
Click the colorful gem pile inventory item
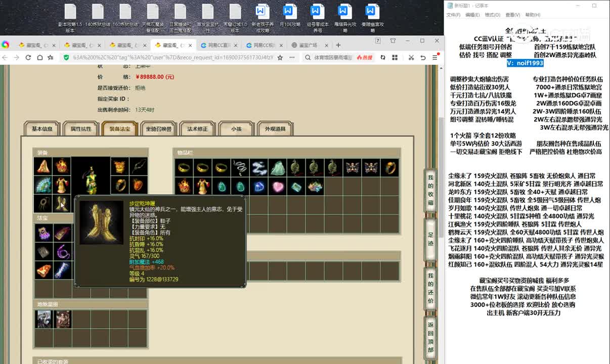pyautogui.click(x=315, y=187)
